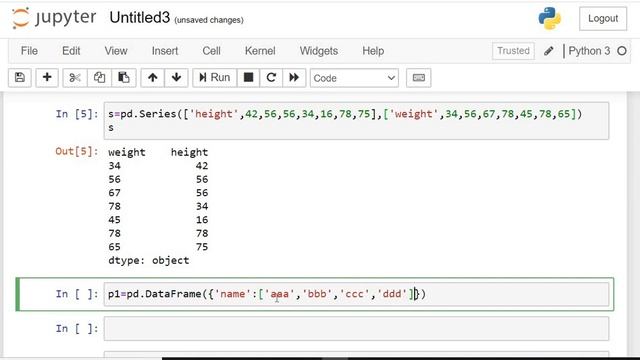Click the empty code cell below
Viewport: 640px width, 360px height.
356,329
